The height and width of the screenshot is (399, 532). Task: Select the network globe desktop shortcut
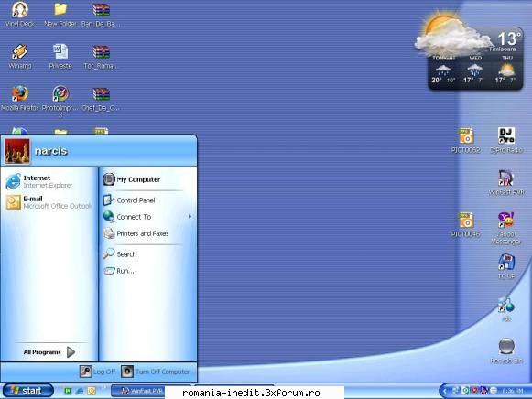click(506, 308)
